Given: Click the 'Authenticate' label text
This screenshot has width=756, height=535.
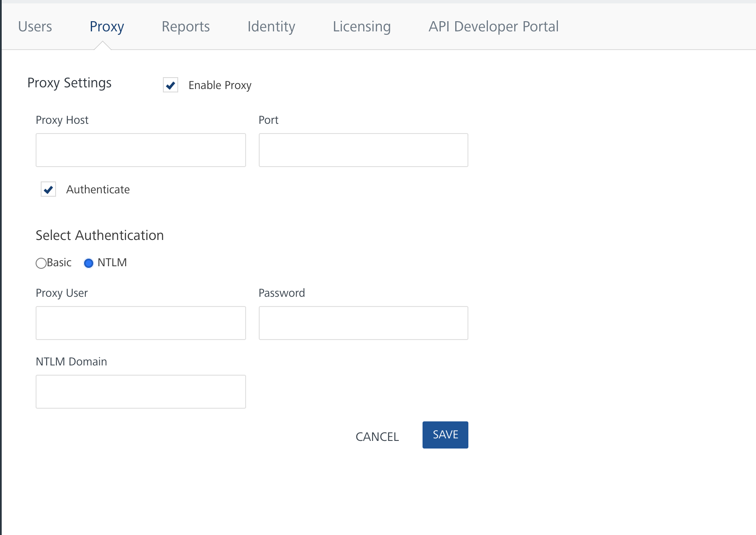Looking at the screenshot, I should click(98, 189).
